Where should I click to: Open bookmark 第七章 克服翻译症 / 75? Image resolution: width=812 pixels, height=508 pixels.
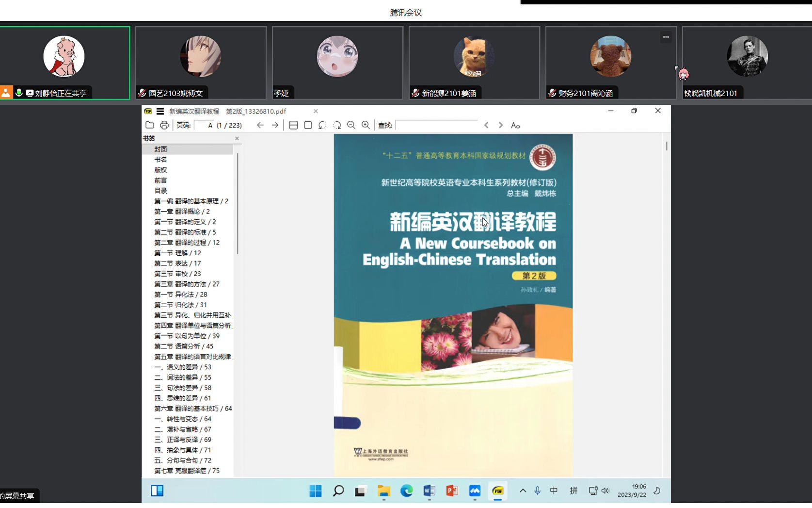click(x=187, y=471)
